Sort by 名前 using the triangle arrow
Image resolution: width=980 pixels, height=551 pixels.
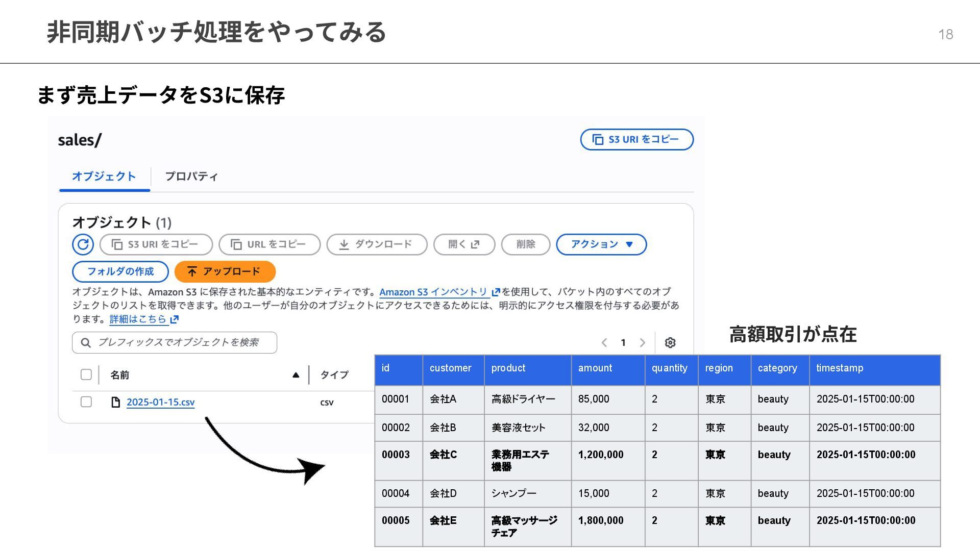296,375
